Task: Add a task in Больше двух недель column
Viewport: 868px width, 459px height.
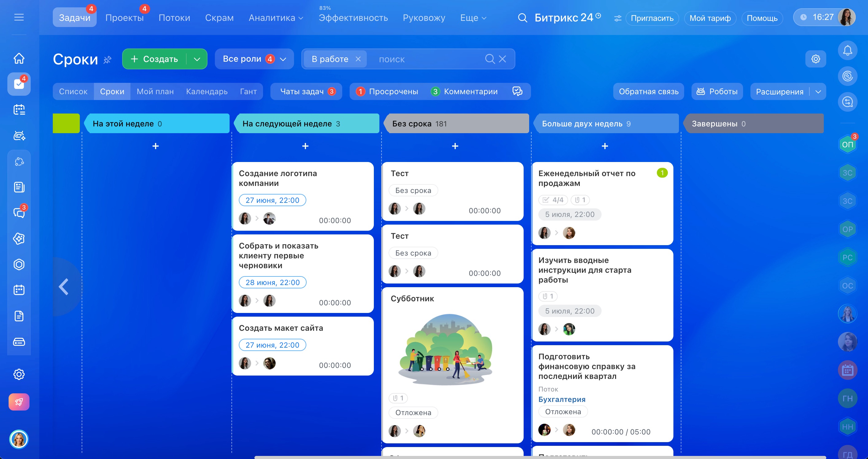Action: (605, 146)
